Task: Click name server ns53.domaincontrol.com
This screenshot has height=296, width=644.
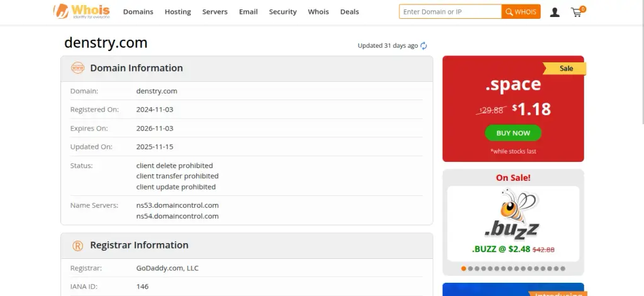Action: click(x=177, y=205)
